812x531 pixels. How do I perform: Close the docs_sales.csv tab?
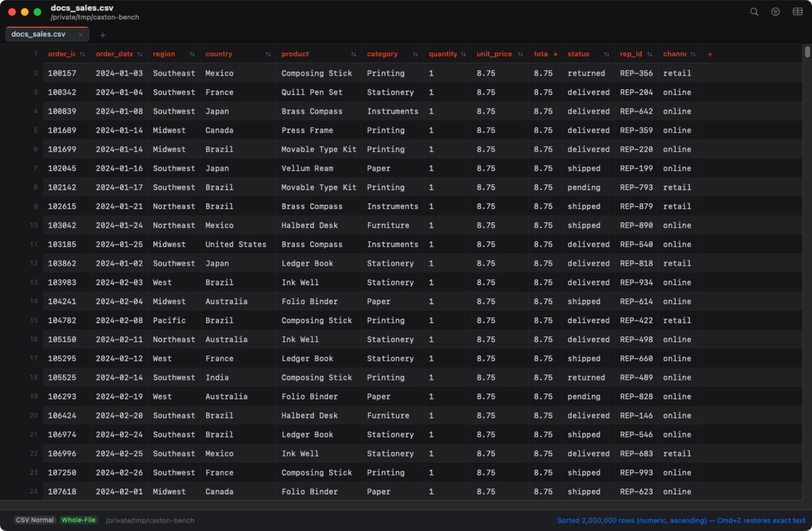(x=81, y=34)
